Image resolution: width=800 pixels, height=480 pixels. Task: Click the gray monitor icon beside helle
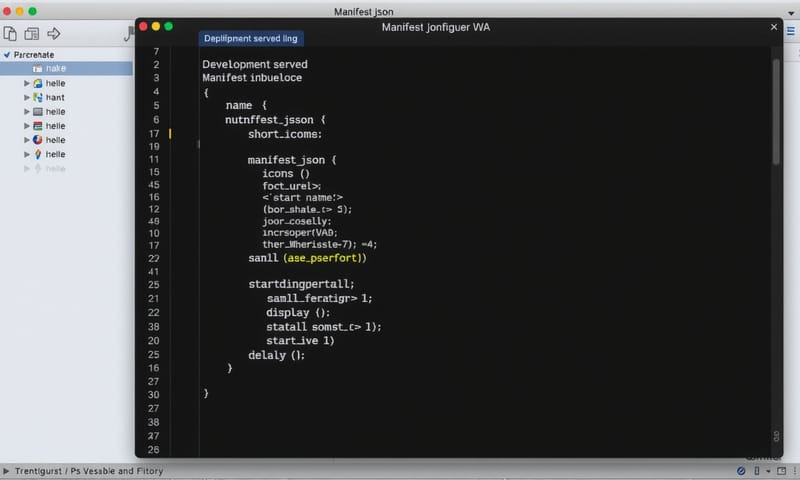(38, 111)
